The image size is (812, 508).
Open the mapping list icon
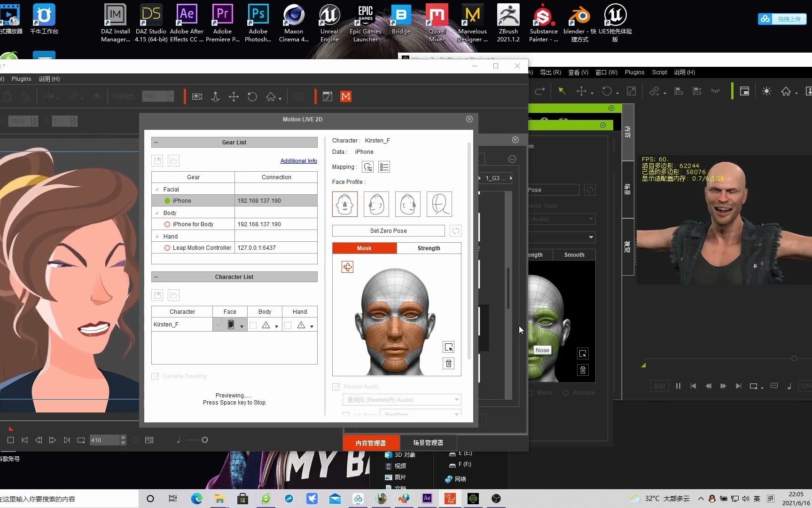[x=384, y=167]
